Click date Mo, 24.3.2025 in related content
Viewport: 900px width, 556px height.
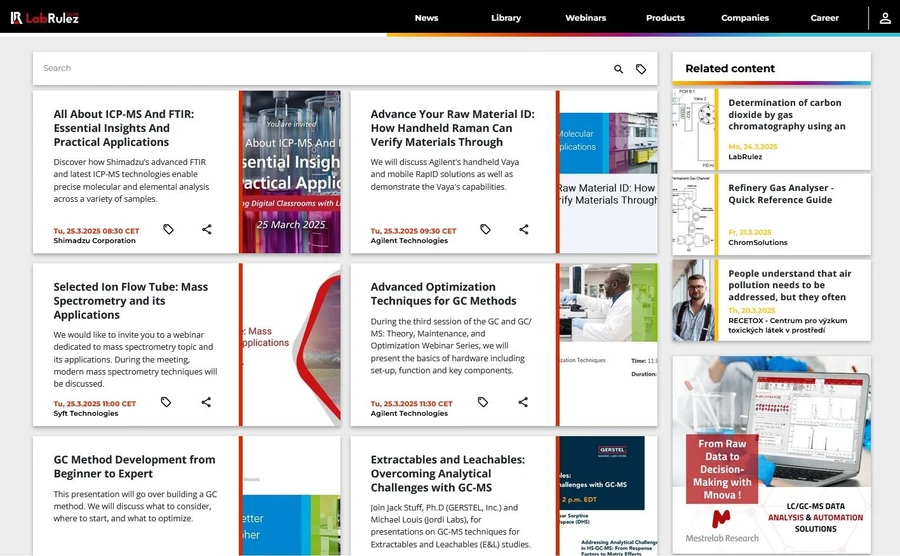752,147
